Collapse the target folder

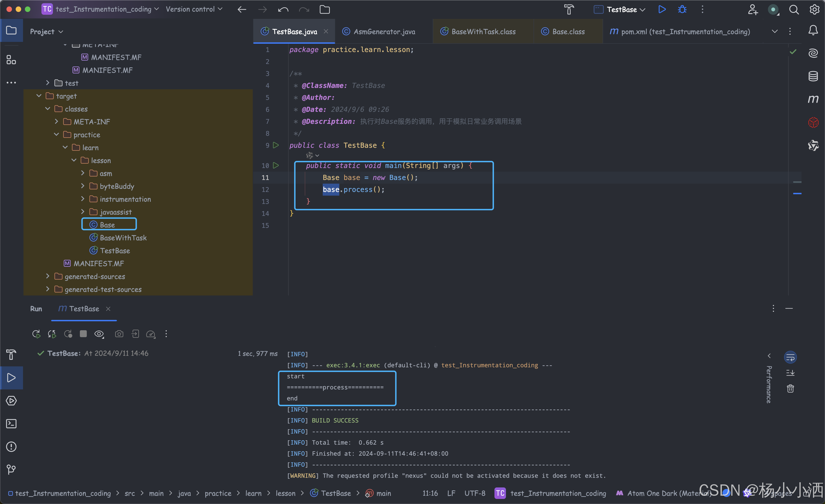39,96
